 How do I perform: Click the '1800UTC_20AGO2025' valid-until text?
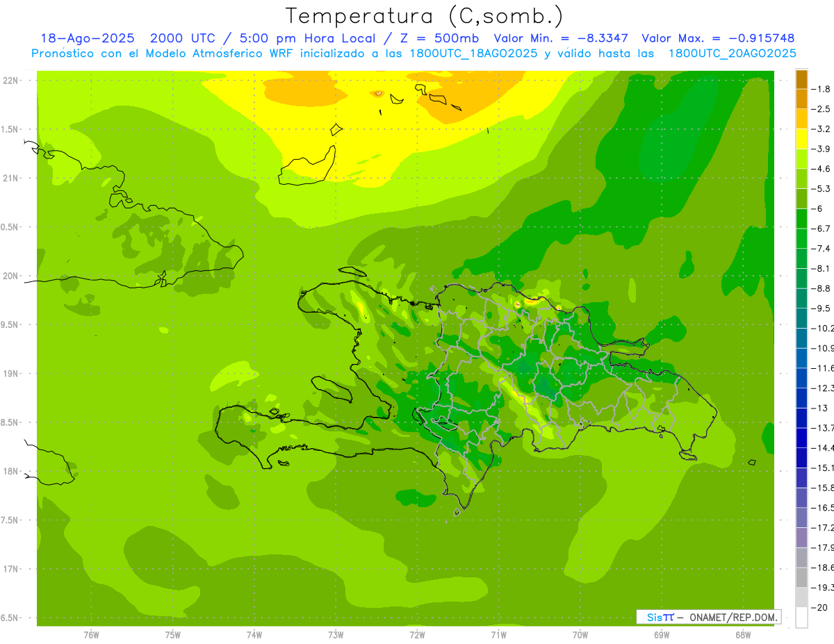coord(732,53)
